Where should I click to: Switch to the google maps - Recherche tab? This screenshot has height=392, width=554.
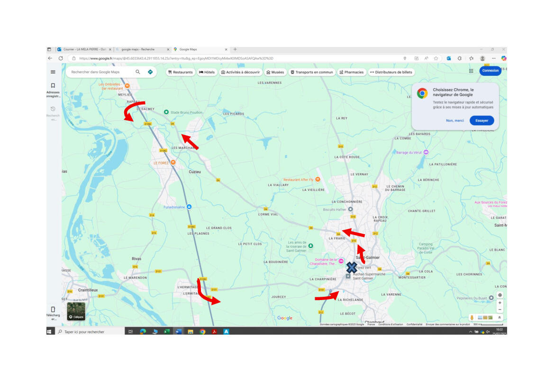pos(140,49)
